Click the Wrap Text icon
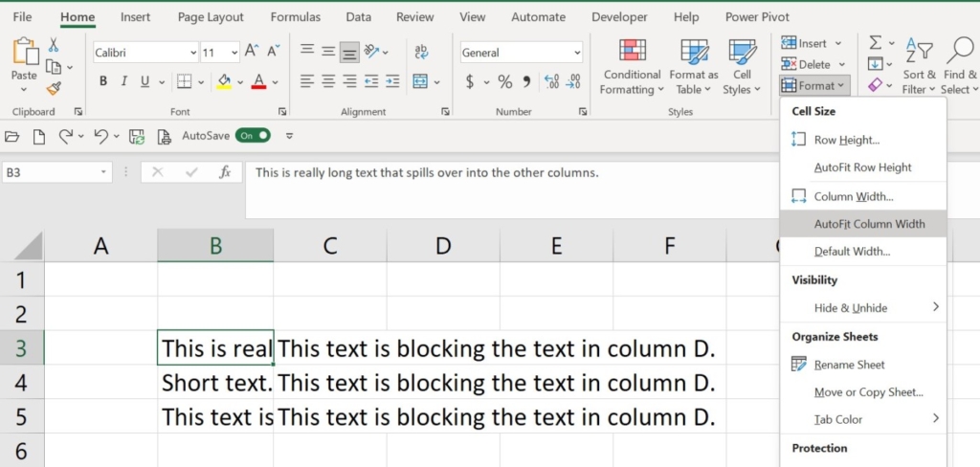Screen dimensions: 980x467 click(x=421, y=52)
